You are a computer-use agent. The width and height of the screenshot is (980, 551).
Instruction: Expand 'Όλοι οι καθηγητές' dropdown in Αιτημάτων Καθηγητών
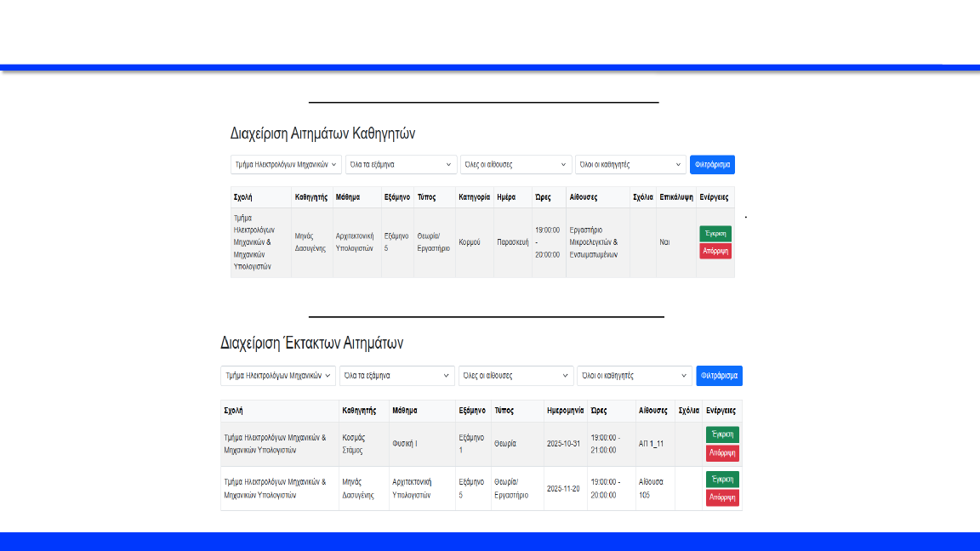click(x=630, y=164)
